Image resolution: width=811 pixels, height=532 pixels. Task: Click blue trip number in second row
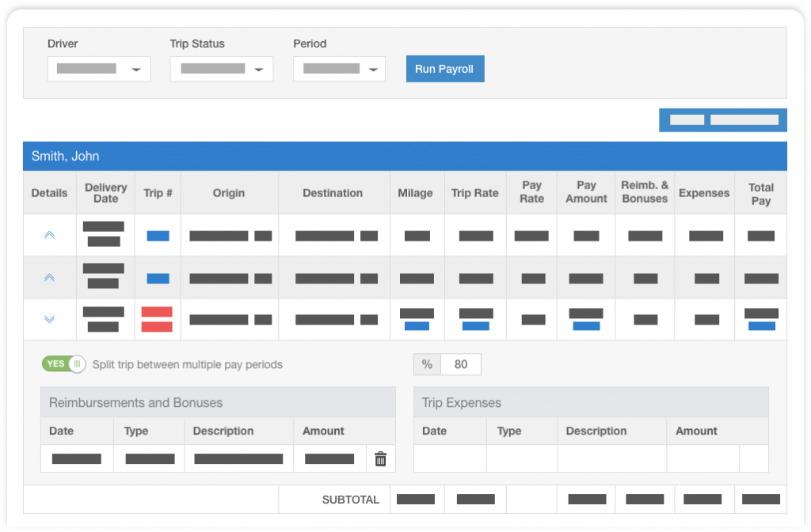(x=158, y=279)
